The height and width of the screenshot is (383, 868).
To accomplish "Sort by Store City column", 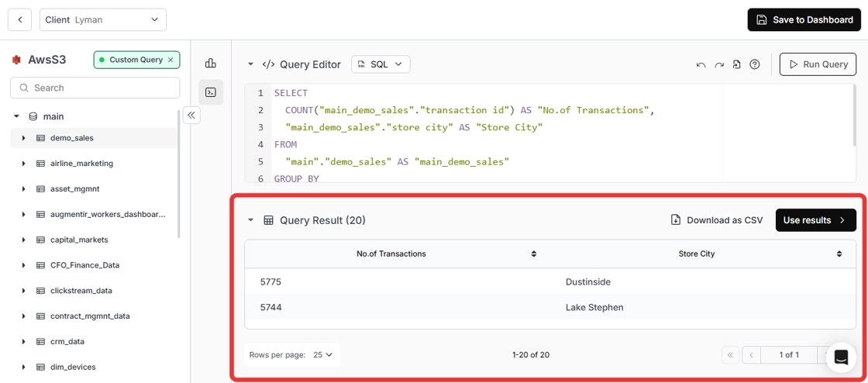I will coord(839,254).
